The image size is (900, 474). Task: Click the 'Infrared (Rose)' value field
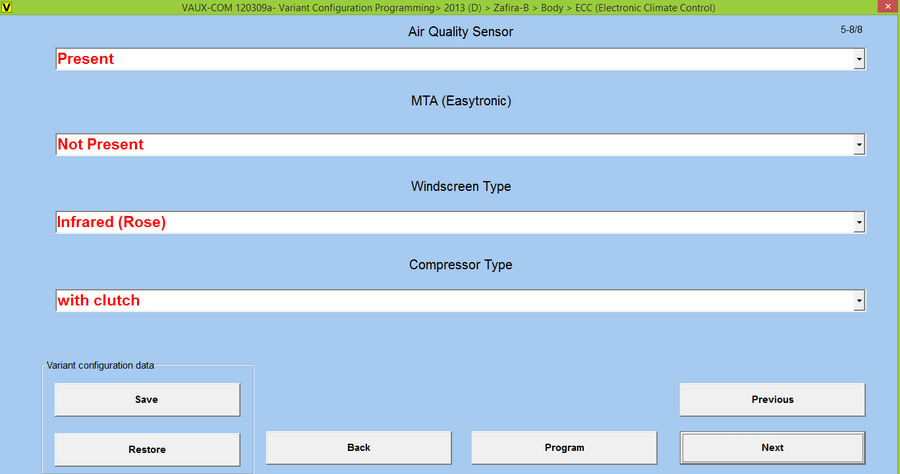(450, 223)
